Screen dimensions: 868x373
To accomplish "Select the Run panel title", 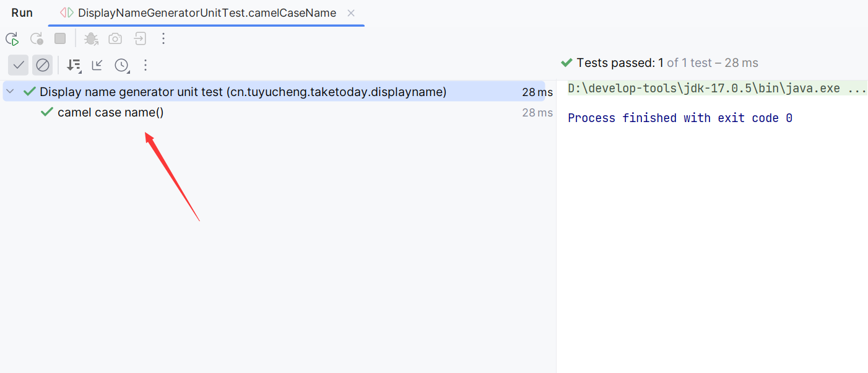I will point(22,13).
